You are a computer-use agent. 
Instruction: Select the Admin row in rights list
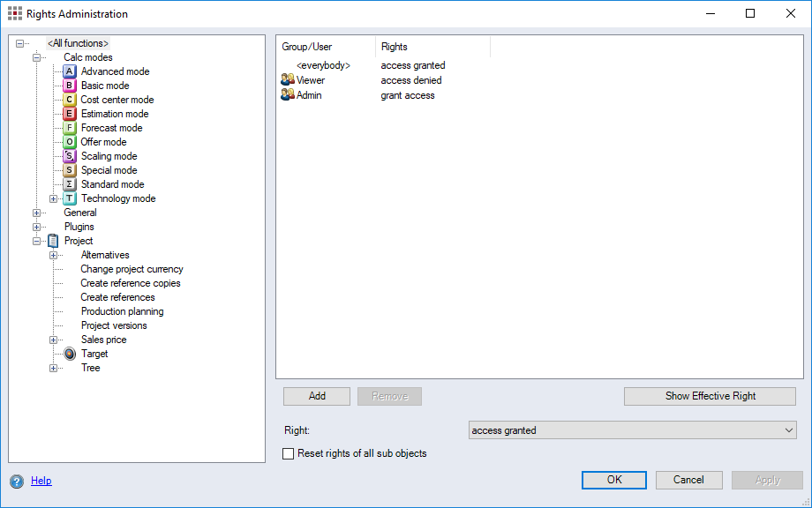(309, 95)
